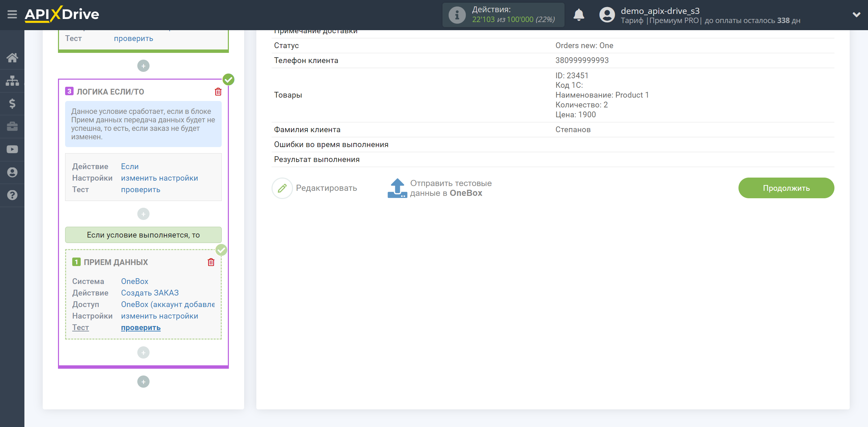The height and width of the screenshot is (427, 868).
Task: Go to Home in sidebar
Action: [12, 58]
